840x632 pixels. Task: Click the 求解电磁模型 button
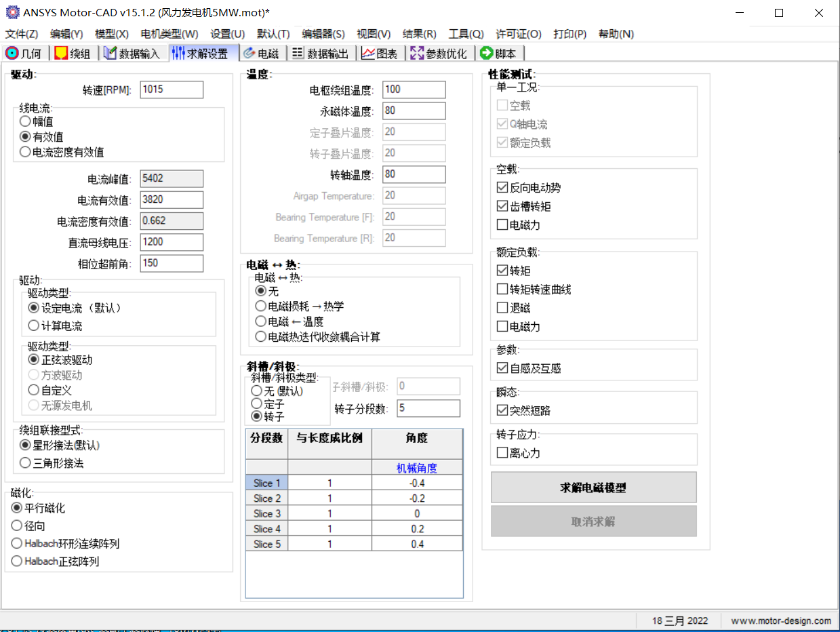click(x=593, y=488)
